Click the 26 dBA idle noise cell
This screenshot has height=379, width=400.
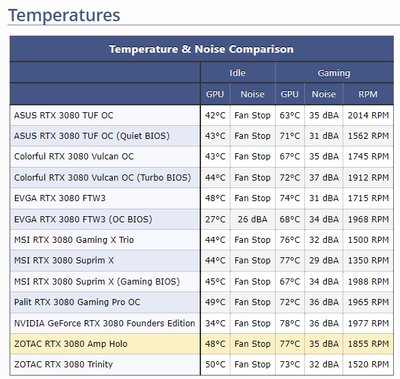252,219
